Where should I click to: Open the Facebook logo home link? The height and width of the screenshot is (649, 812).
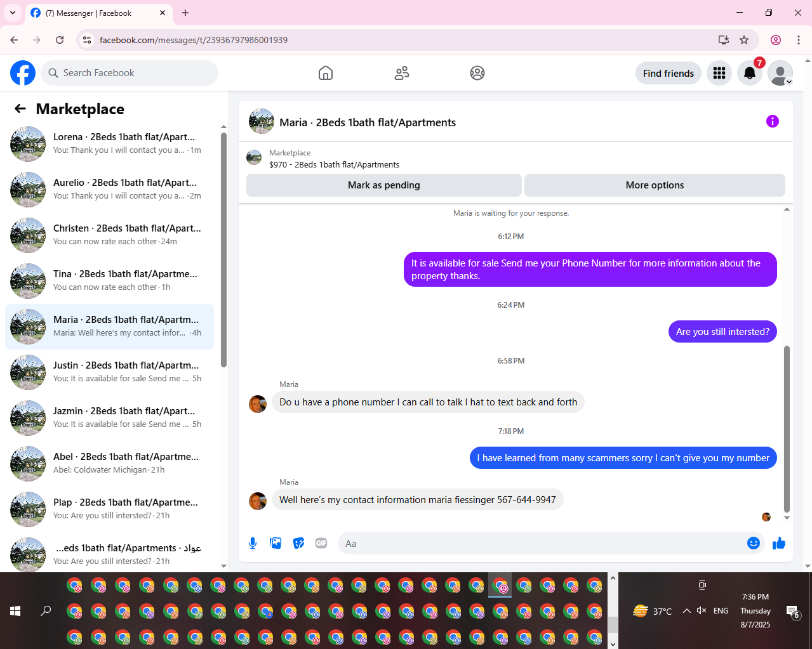tap(23, 73)
